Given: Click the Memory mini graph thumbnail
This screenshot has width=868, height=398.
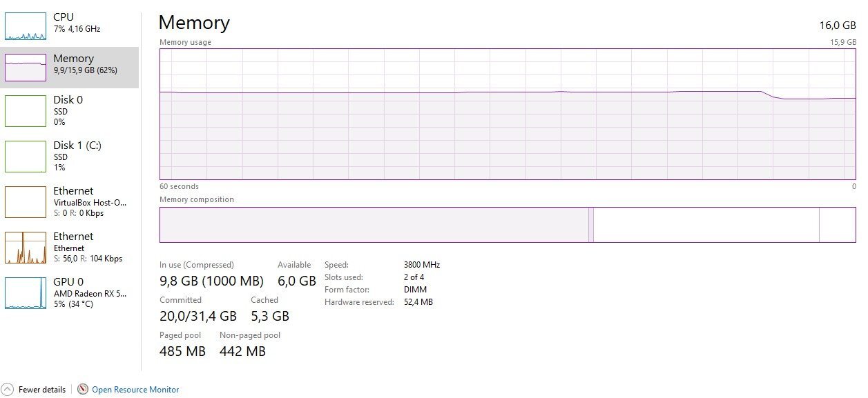Looking at the screenshot, I should (26, 68).
